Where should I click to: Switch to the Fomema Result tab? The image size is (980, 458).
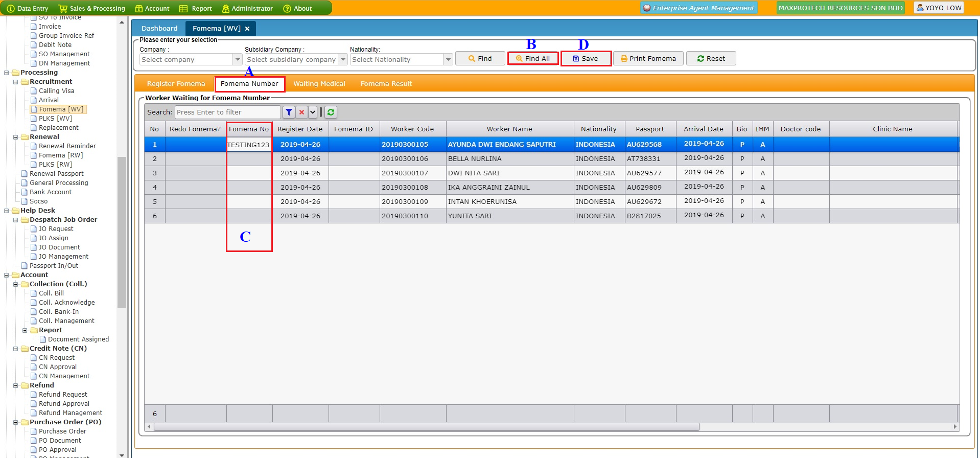pyautogui.click(x=386, y=84)
